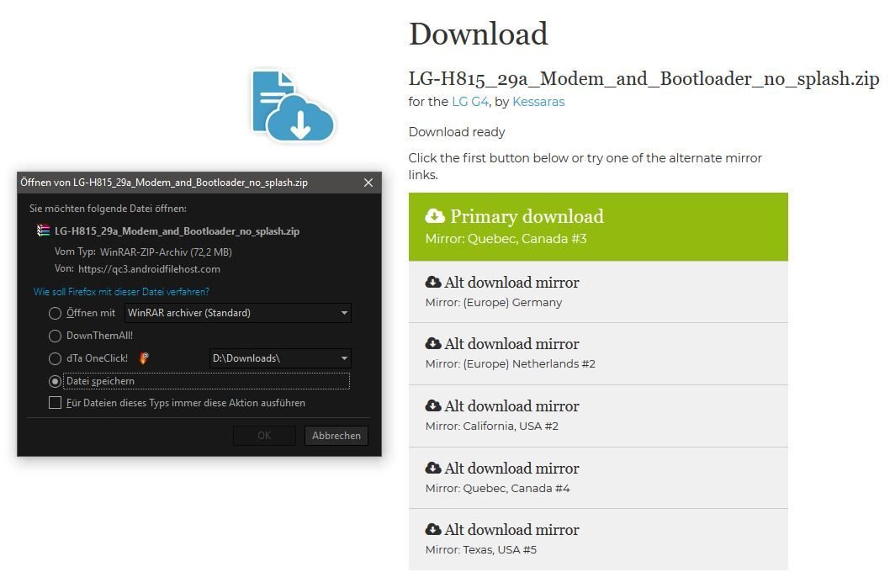Screen dimensions: 890x588
Task: Use the Netherlands #2 alt download mirror
Action: [598, 353]
